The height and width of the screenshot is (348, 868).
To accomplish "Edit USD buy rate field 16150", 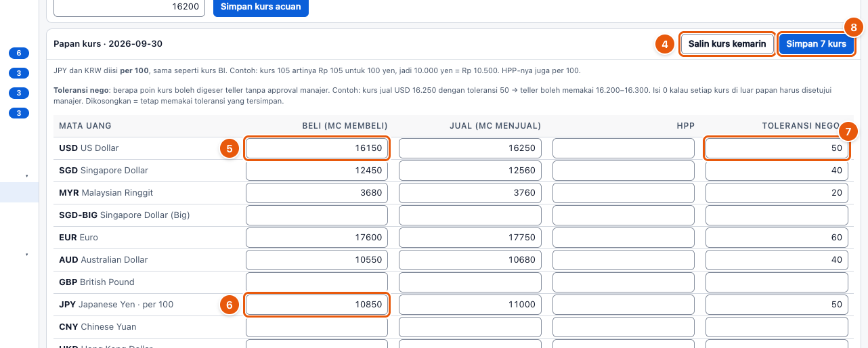I will pos(317,148).
